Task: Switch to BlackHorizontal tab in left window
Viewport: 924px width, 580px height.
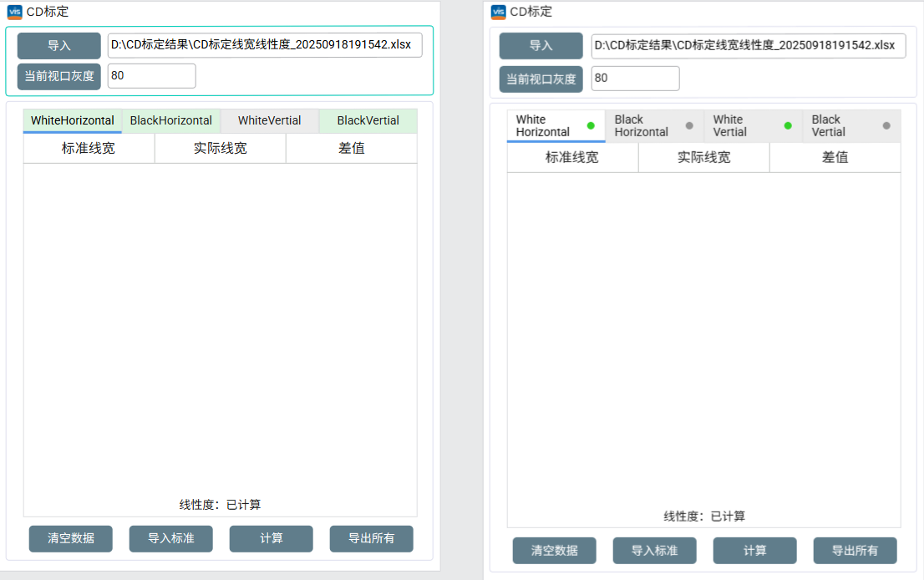Action: (x=171, y=120)
